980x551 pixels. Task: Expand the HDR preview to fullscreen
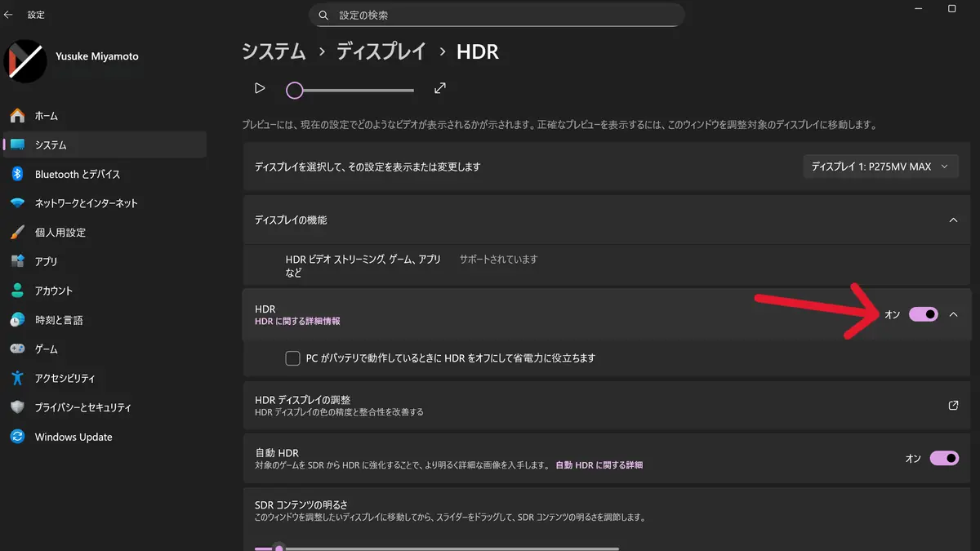(x=440, y=88)
